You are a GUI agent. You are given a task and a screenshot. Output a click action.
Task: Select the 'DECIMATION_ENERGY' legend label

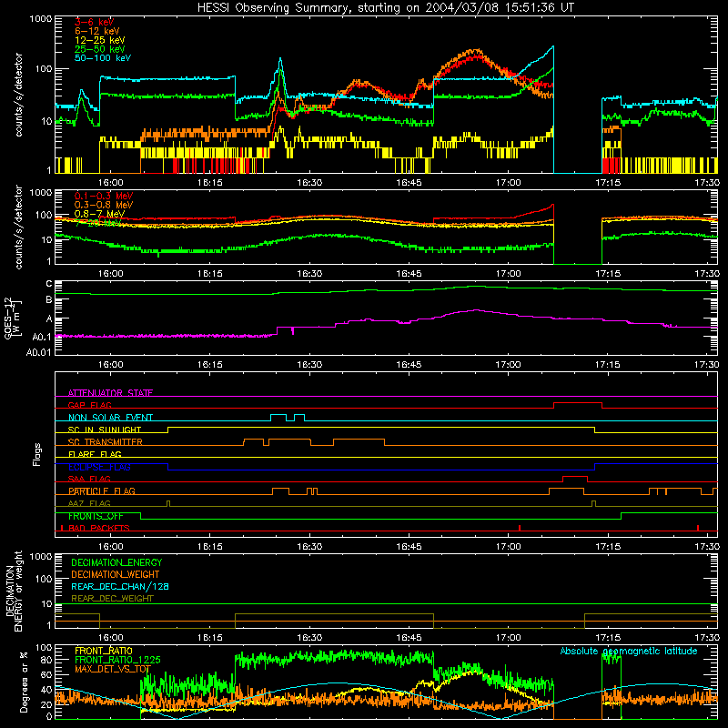point(116,562)
